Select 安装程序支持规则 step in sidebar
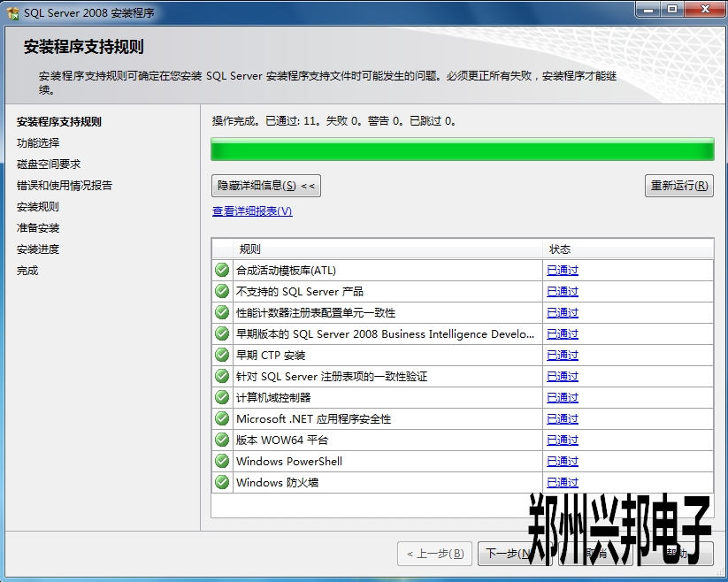The image size is (728, 582). click(x=59, y=121)
